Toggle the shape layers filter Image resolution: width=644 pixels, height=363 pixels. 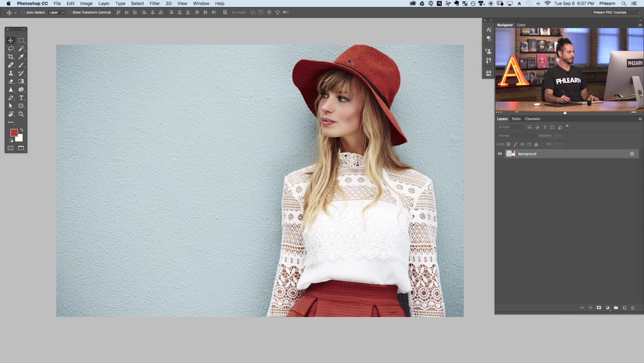coord(552,127)
